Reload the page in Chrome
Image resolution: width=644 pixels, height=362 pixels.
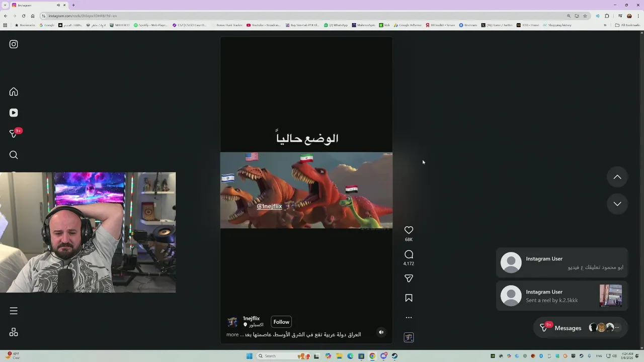[23, 16]
